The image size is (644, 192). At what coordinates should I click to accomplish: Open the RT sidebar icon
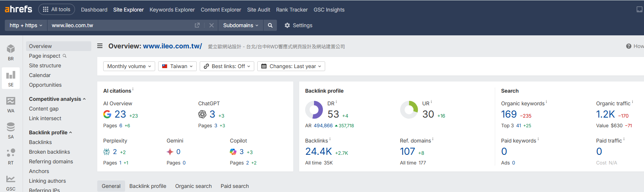click(11, 157)
